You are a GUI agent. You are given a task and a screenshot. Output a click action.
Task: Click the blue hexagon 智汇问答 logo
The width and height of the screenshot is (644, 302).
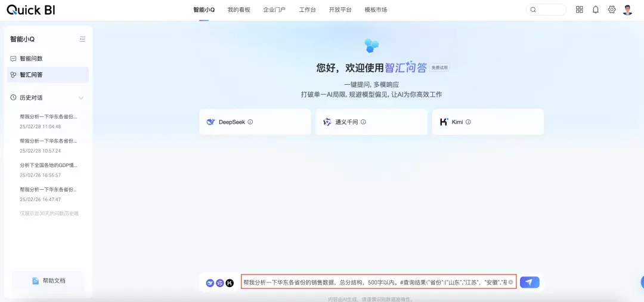click(371, 45)
